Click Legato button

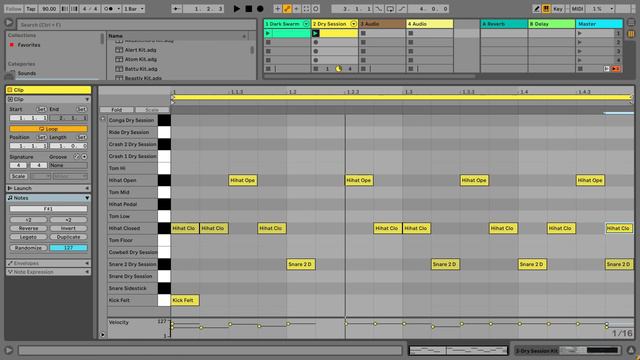pyautogui.click(x=29, y=237)
